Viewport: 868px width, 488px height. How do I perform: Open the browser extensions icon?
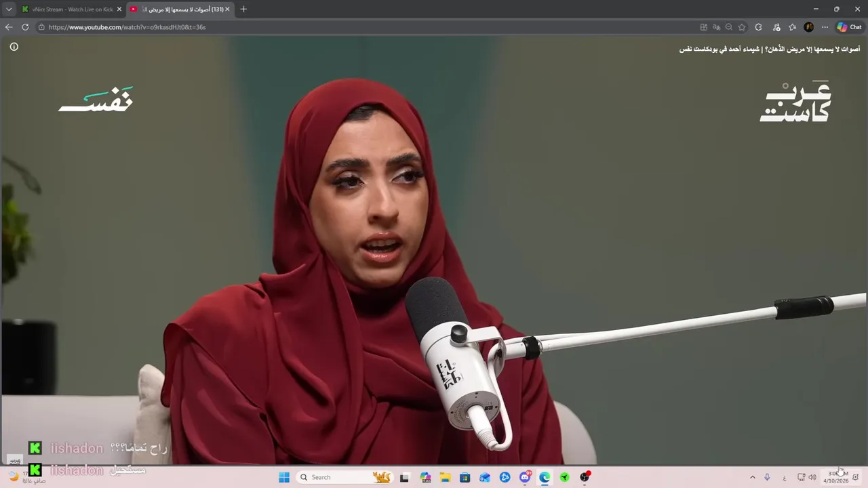pos(758,27)
